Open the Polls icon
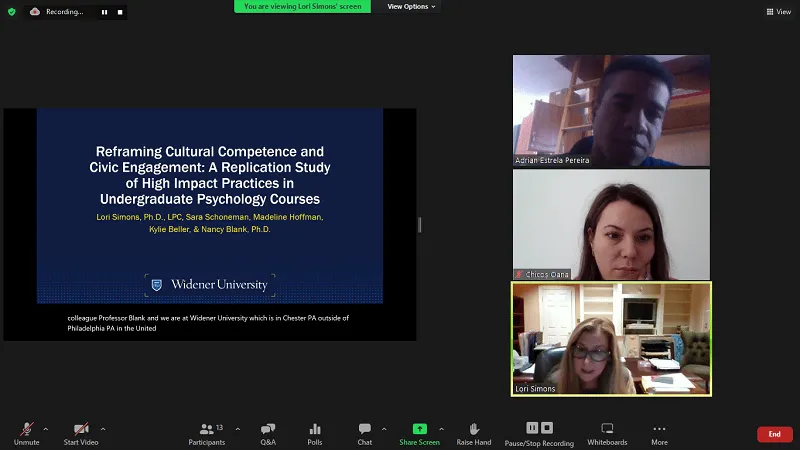The width and height of the screenshot is (800, 450). [315, 432]
